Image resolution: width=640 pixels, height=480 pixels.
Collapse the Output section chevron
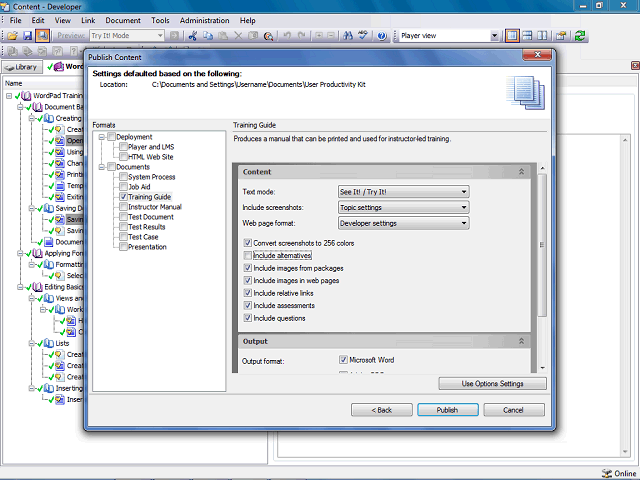coord(521,341)
